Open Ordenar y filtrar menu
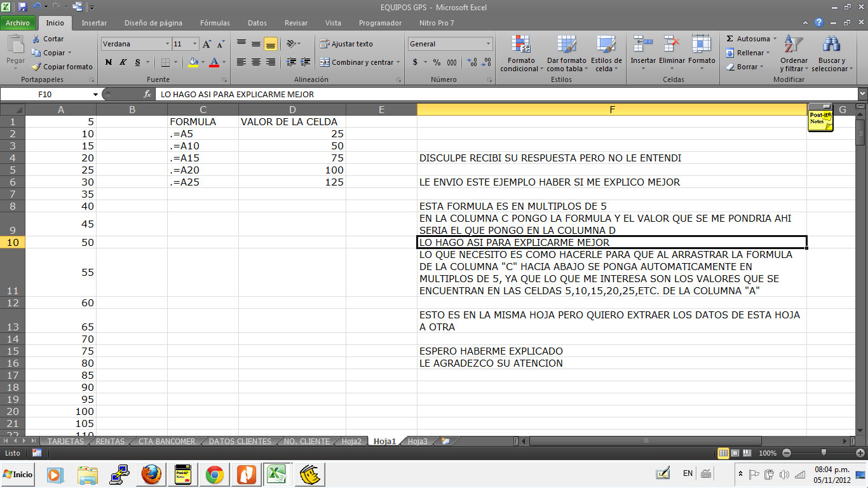 (794, 54)
